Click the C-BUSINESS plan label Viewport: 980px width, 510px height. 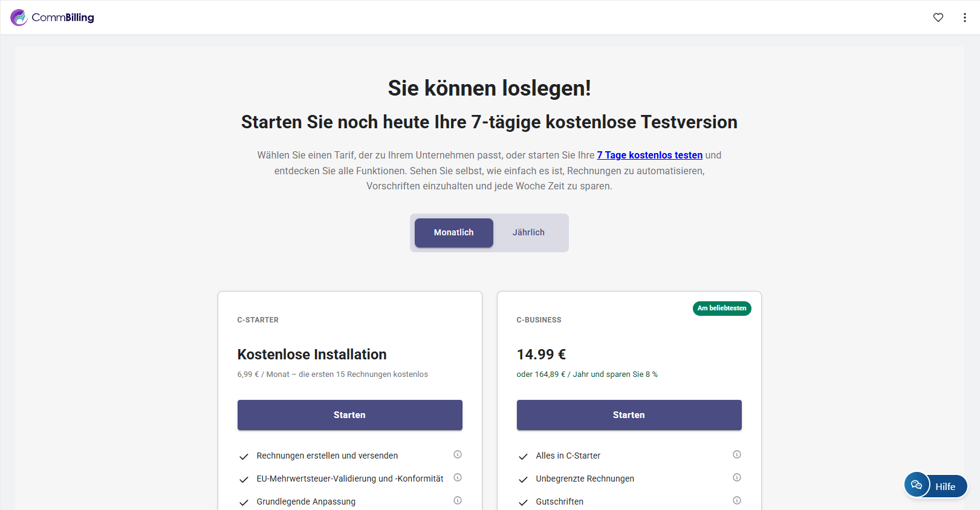point(539,320)
